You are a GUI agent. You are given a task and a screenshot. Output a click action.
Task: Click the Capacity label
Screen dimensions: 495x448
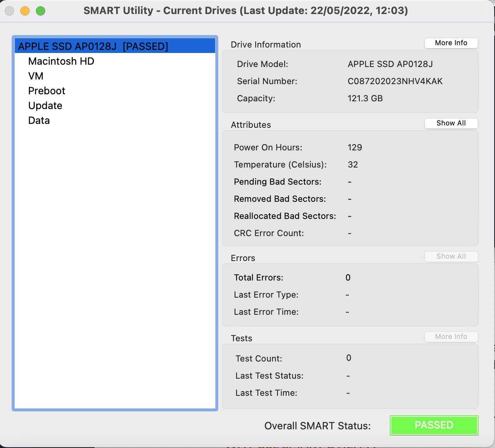pyautogui.click(x=256, y=98)
